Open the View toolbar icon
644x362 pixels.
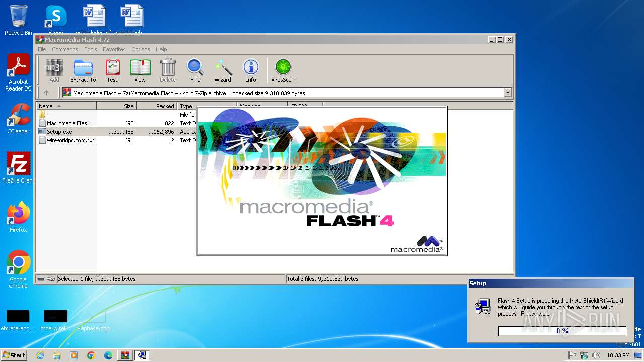pyautogui.click(x=140, y=70)
